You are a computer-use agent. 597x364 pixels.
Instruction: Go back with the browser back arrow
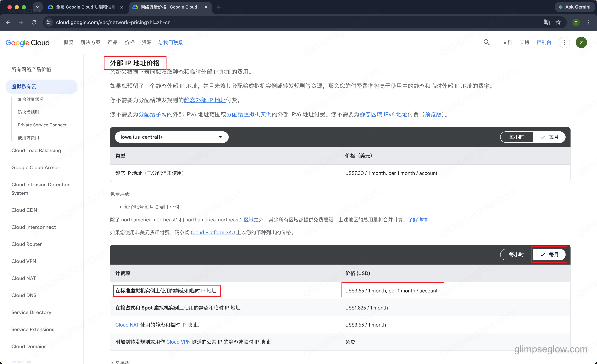click(8, 22)
